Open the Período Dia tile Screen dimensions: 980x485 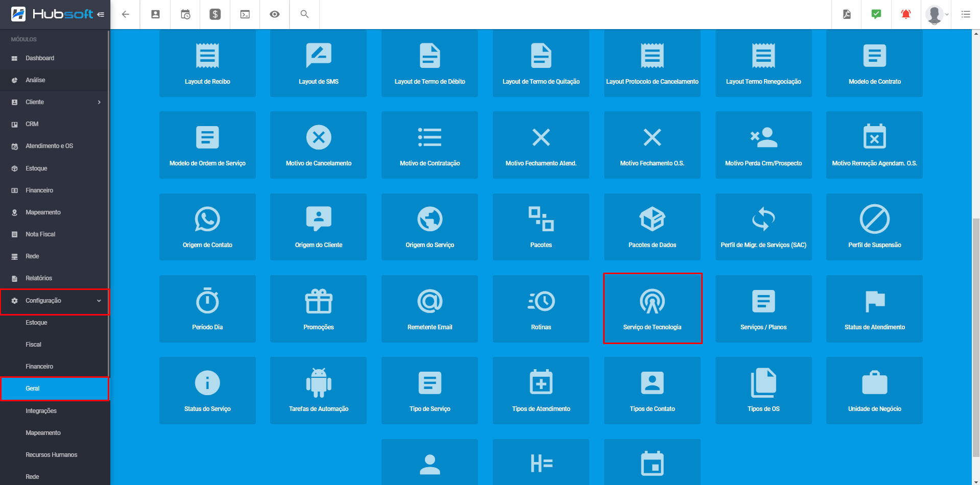pyautogui.click(x=207, y=309)
